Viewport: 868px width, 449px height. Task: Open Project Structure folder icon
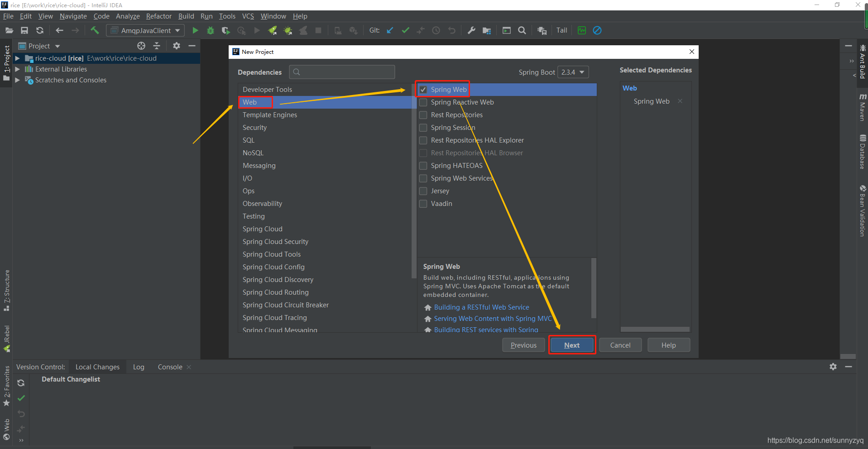pyautogui.click(x=487, y=30)
